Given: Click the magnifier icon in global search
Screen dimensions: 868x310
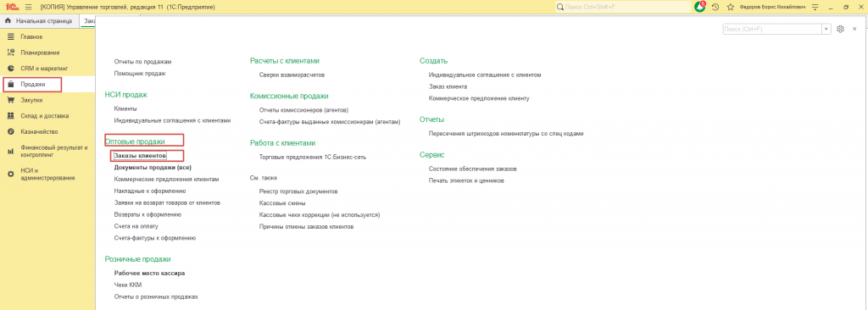Looking at the screenshot, I should [559, 7].
